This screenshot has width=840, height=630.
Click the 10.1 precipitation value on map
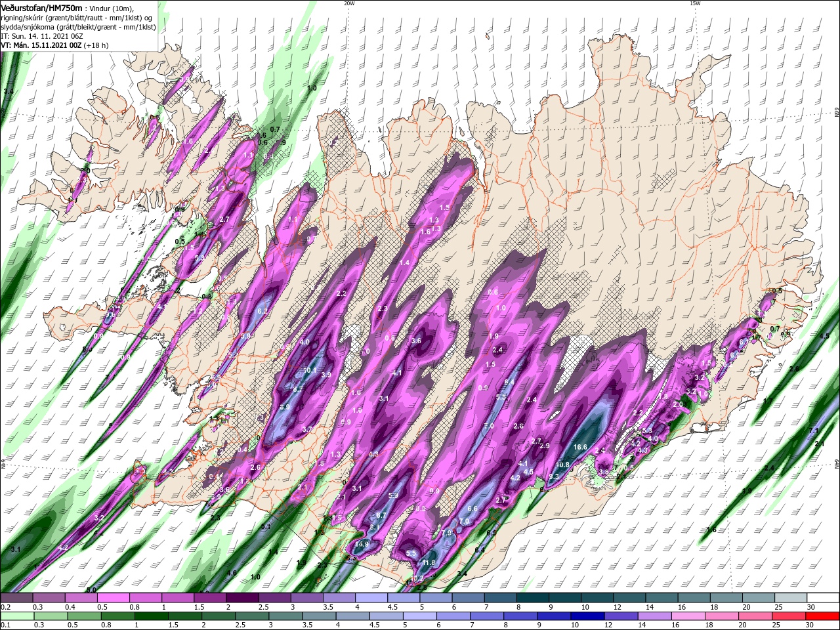(310, 371)
